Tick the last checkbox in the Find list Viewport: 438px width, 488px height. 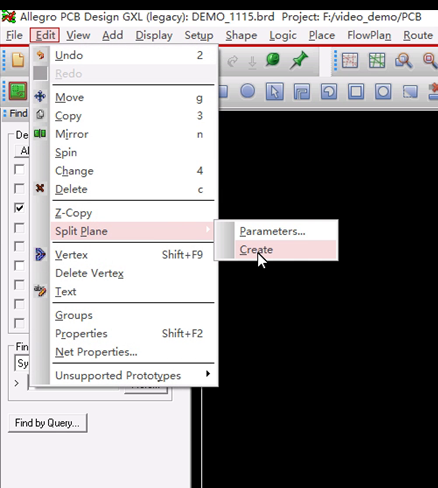click(19, 323)
